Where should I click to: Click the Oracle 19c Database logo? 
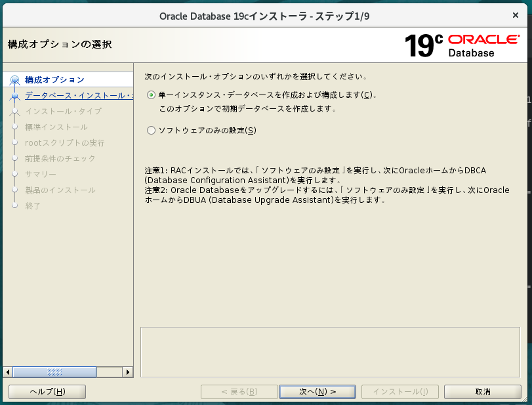[462, 45]
